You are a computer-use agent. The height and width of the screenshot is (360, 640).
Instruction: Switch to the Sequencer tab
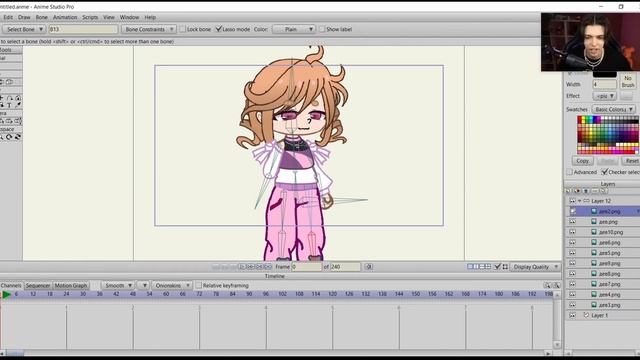coord(38,285)
